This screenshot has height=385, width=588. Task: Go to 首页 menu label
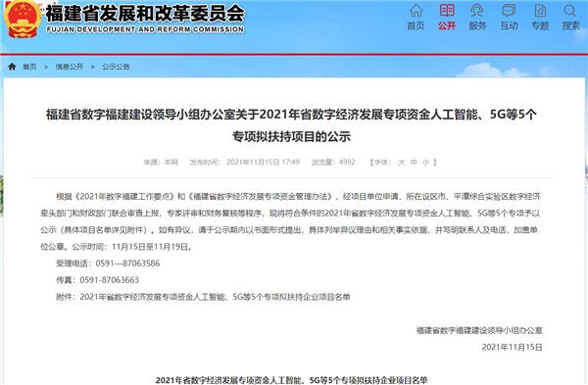click(416, 25)
